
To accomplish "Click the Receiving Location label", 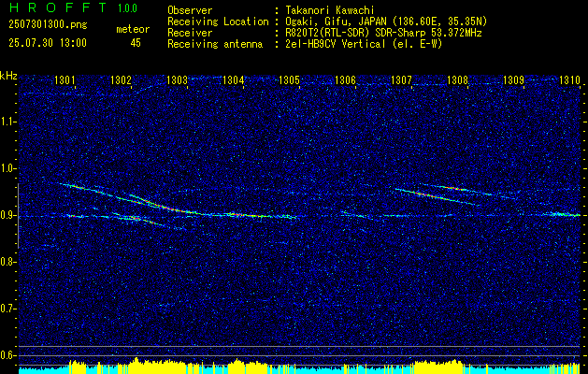I will (x=218, y=22).
